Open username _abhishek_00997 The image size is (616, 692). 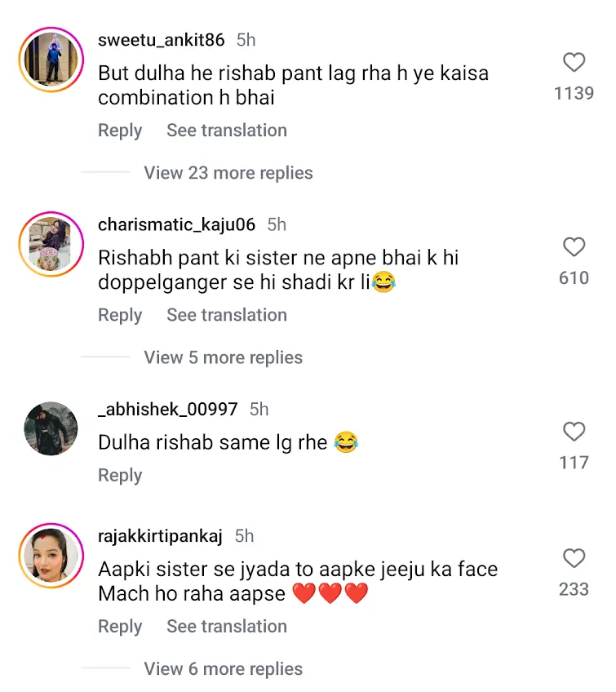[167, 409]
